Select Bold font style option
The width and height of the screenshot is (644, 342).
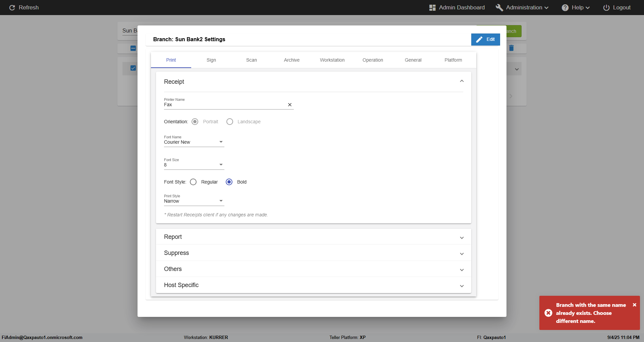(x=229, y=182)
